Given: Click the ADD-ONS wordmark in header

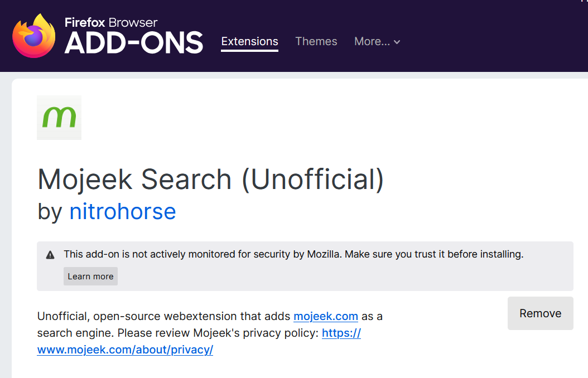Looking at the screenshot, I should point(134,43).
